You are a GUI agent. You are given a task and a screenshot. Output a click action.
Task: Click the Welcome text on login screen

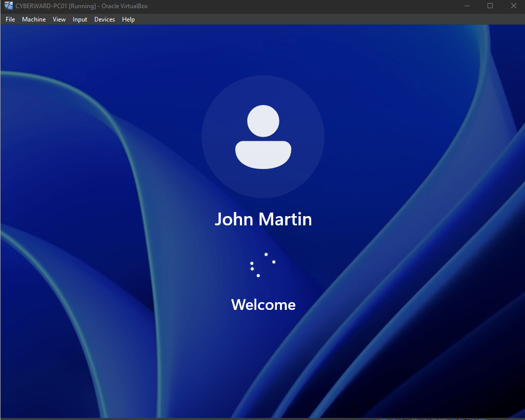click(x=263, y=305)
